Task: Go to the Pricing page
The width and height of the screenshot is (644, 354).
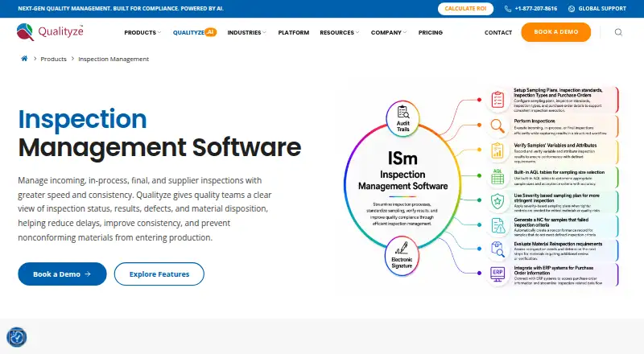Action: click(x=431, y=32)
